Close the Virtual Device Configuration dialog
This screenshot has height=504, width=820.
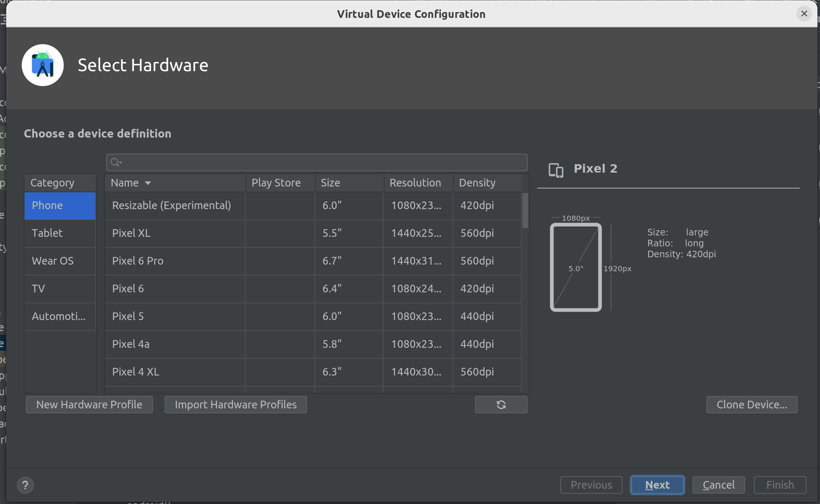point(804,14)
